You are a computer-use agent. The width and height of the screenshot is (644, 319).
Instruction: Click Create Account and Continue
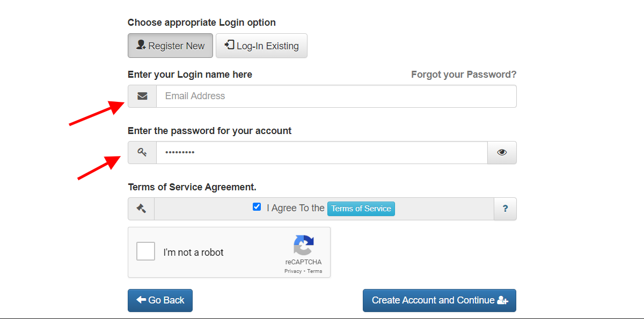click(440, 300)
